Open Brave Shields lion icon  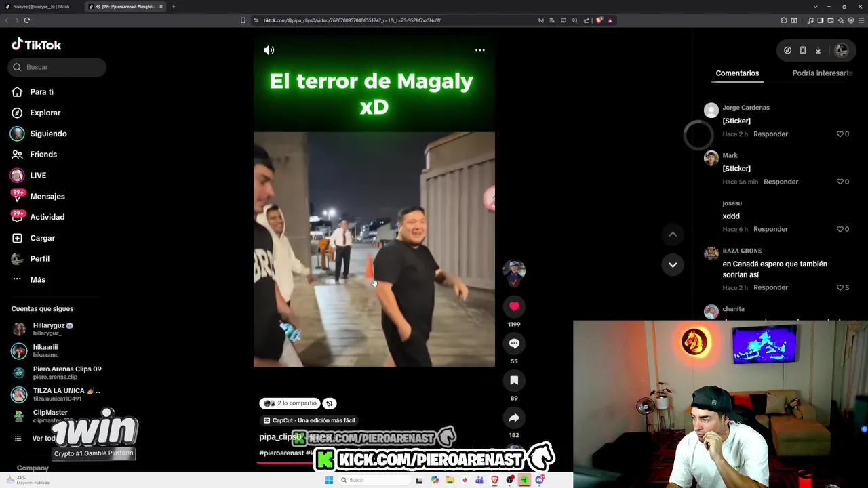pyautogui.click(x=599, y=20)
